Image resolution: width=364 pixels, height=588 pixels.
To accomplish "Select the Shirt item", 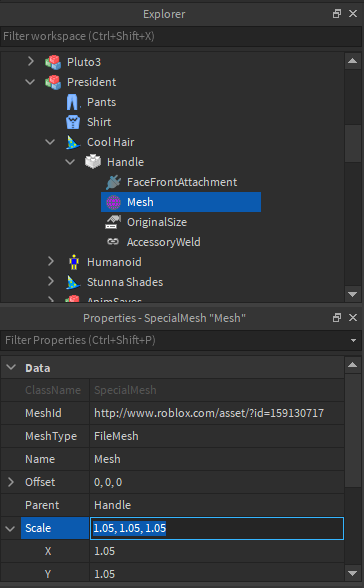I will pyautogui.click(x=99, y=122).
